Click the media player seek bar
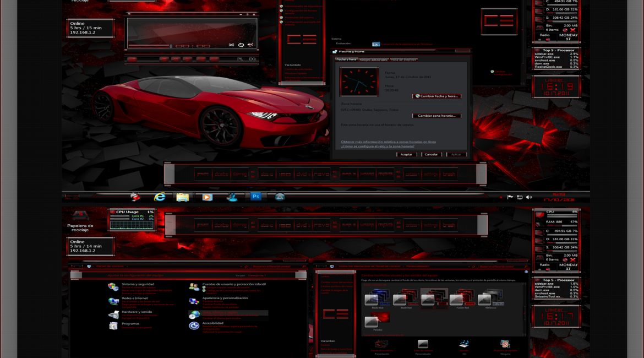Viewport: 644px width, 358px height. [x=149, y=46]
